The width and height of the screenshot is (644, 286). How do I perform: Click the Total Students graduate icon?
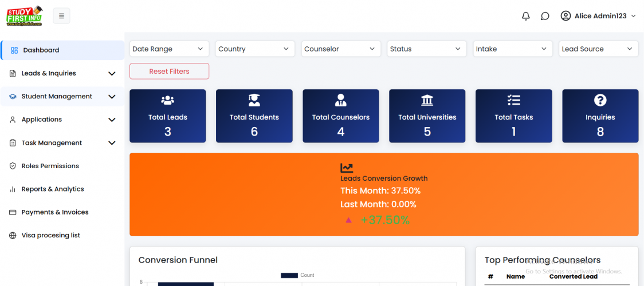(x=254, y=101)
